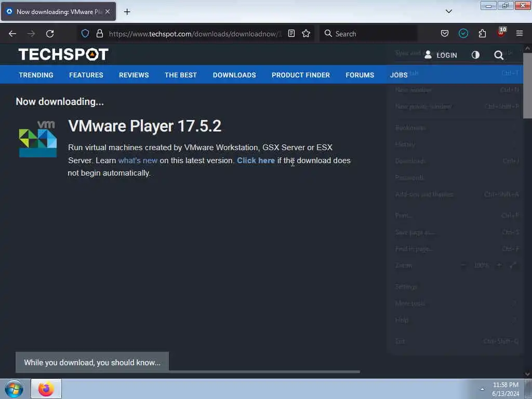
Task: Select the Now downloading: VMware tab
Action: pos(58,11)
